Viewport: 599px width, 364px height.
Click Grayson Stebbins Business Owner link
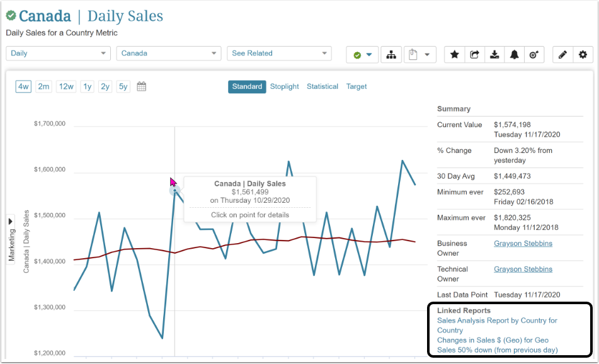[523, 243]
